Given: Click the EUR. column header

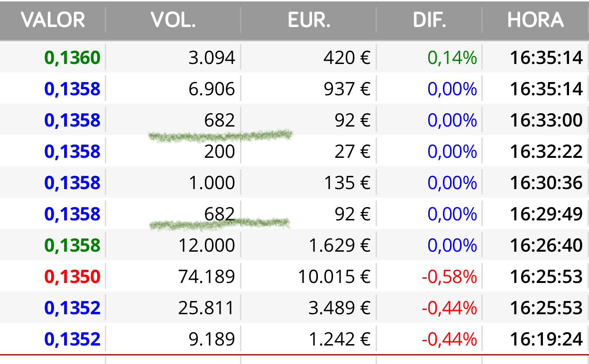Looking at the screenshot, I should (309, 20).
